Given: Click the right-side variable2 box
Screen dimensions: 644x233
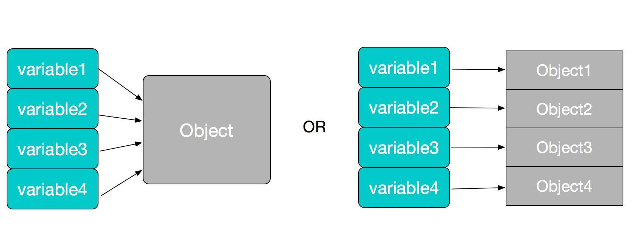Looking at the screenshot, I should click(x=404, y=107).
